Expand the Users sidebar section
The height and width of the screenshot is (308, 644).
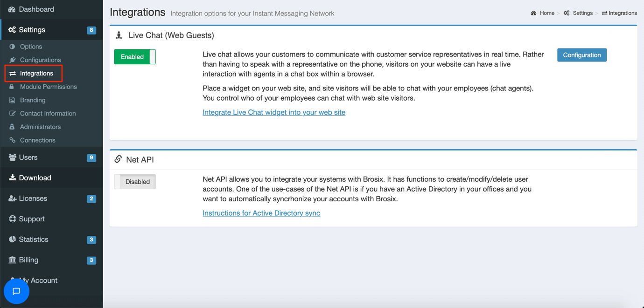click(x=28, y=157)
